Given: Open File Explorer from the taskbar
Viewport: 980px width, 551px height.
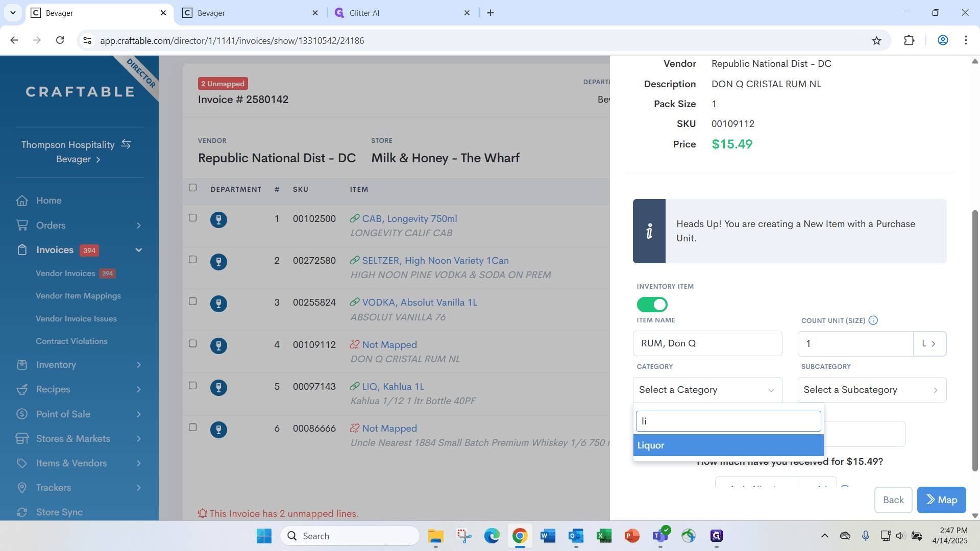Looking at the screenshot, I should click(x=435, y=536).
